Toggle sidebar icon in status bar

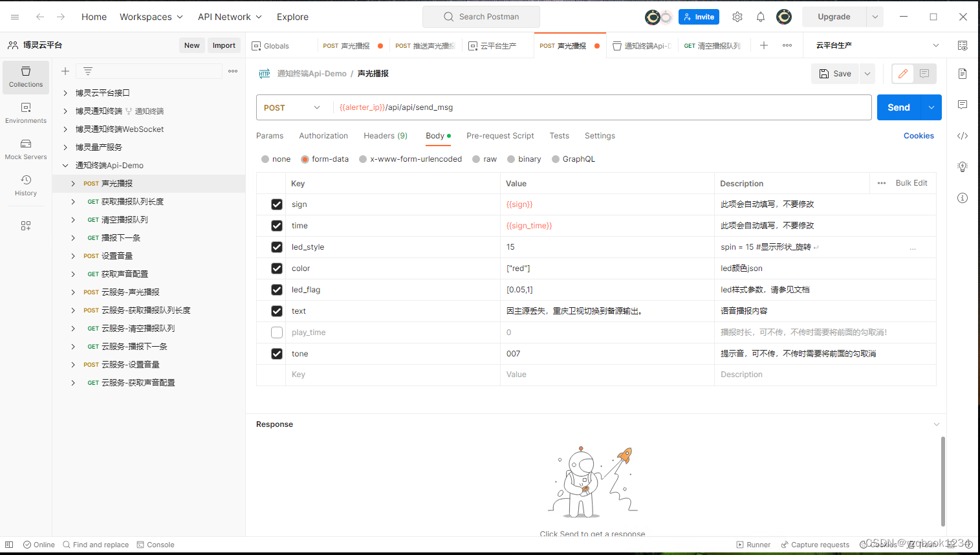pos(9,545)
